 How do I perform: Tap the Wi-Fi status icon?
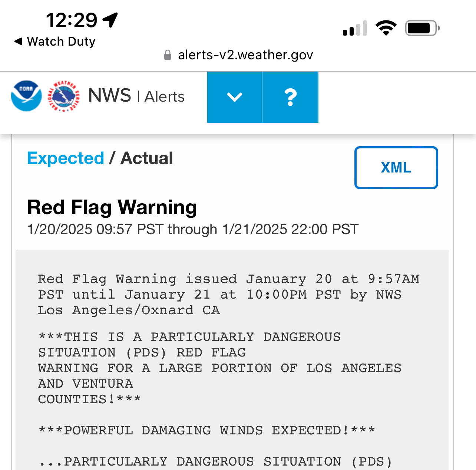coord(386,28)
